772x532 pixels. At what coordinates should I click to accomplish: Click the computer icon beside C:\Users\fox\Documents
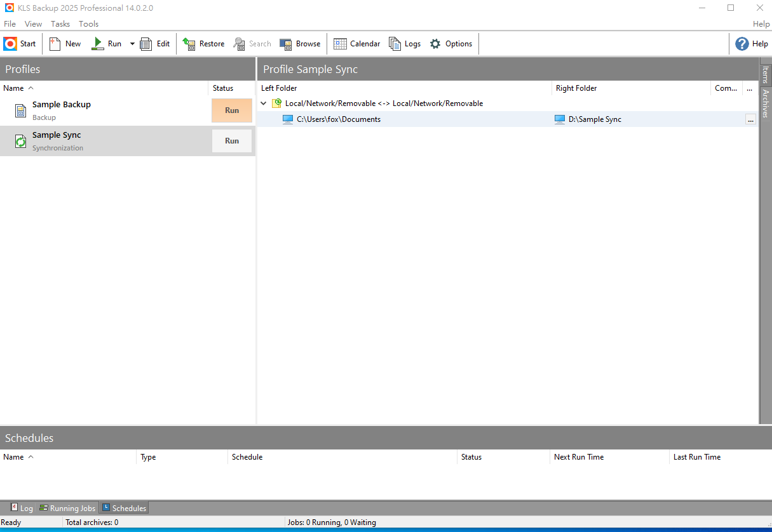coord(288,119)
